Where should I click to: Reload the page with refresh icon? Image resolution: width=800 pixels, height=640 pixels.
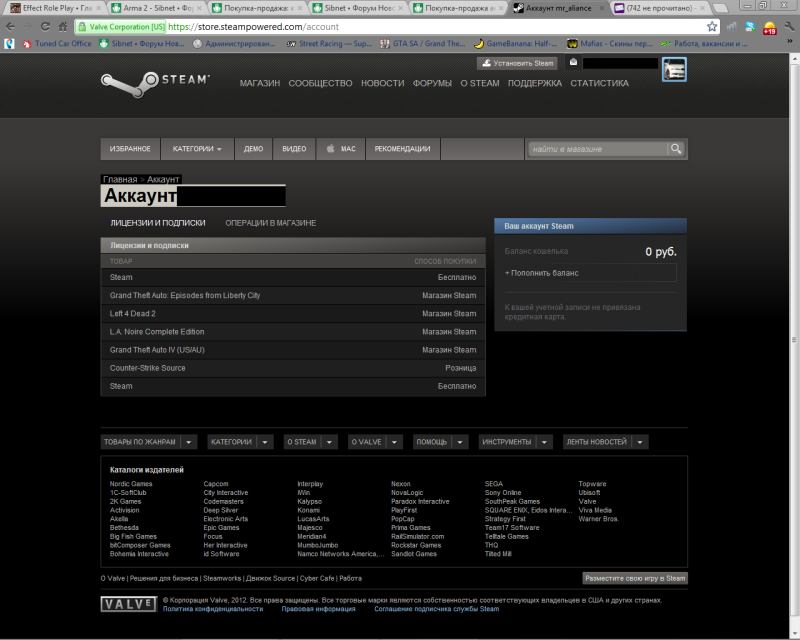tap(45, 27)
